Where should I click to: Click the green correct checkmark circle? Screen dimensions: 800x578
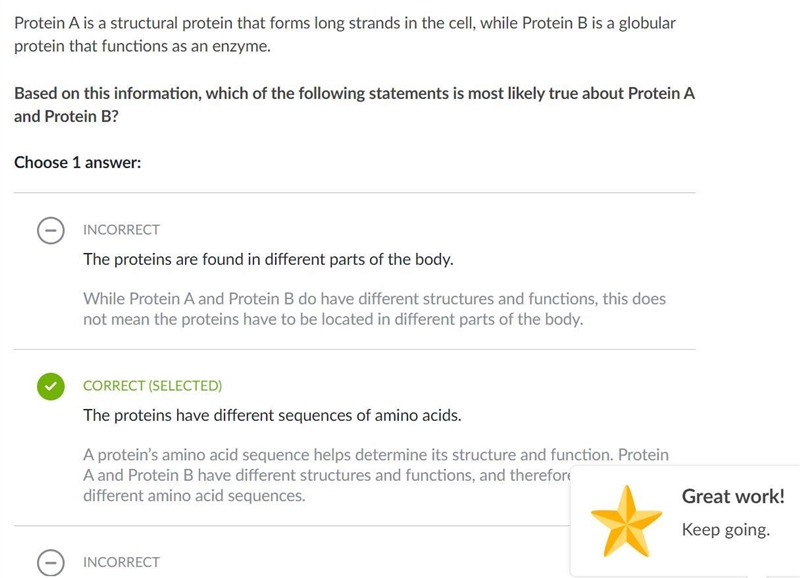pos(51,386)
